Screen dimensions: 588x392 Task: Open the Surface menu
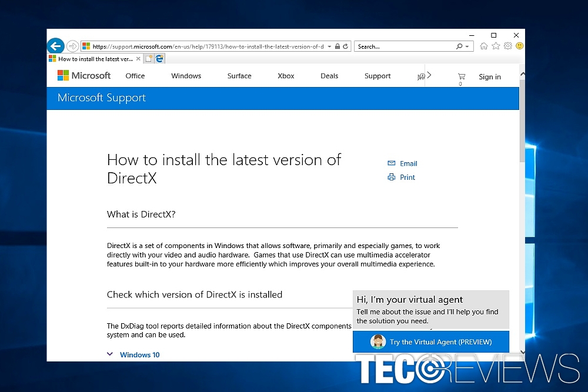[239, 76]
